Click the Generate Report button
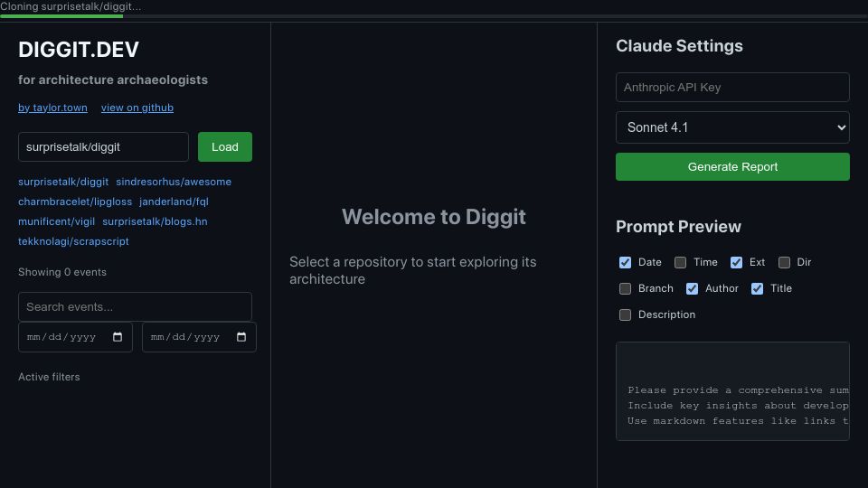 point(732,166)
